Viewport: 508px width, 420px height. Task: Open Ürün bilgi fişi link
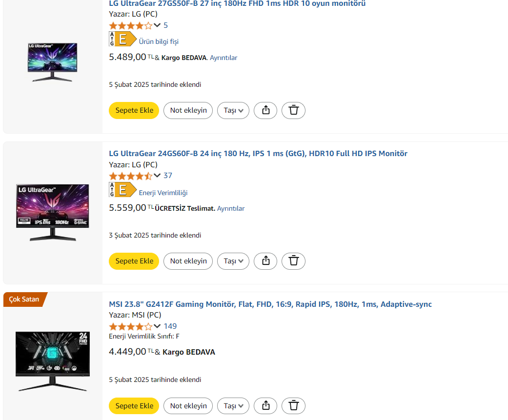pyautogui.click(x=159, y=41)
